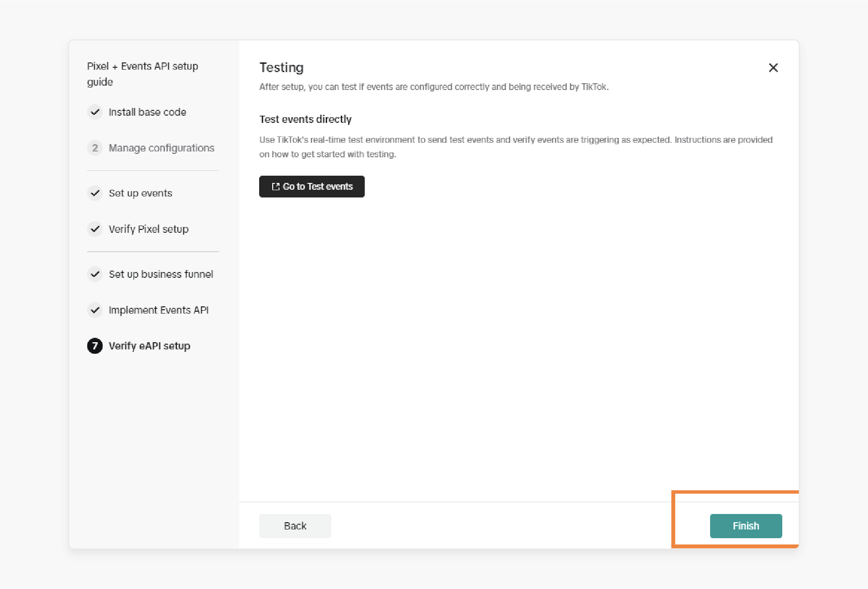The width and height of the screenshot is (868, 589).
Task: Click the Finish button
Action: 745,526
